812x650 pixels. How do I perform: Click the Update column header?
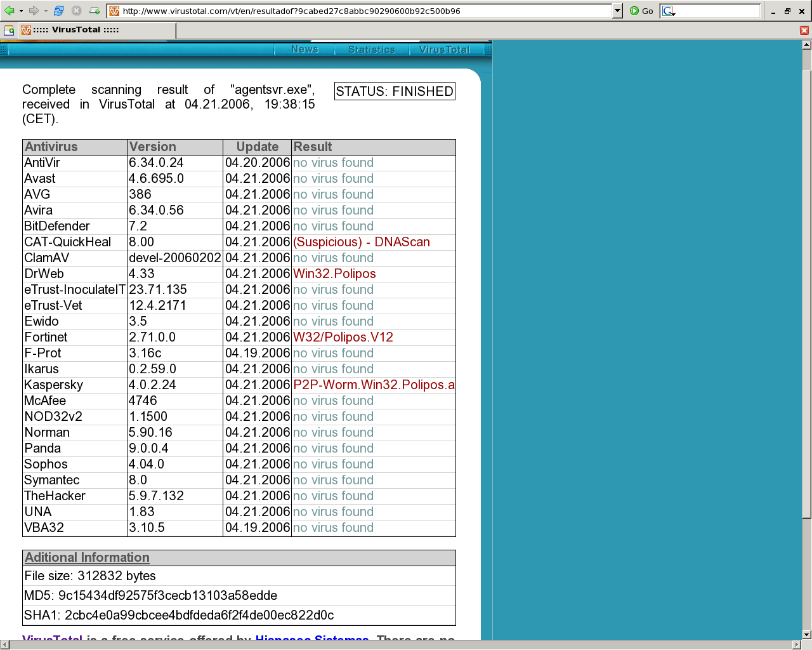tap(258, 147)
